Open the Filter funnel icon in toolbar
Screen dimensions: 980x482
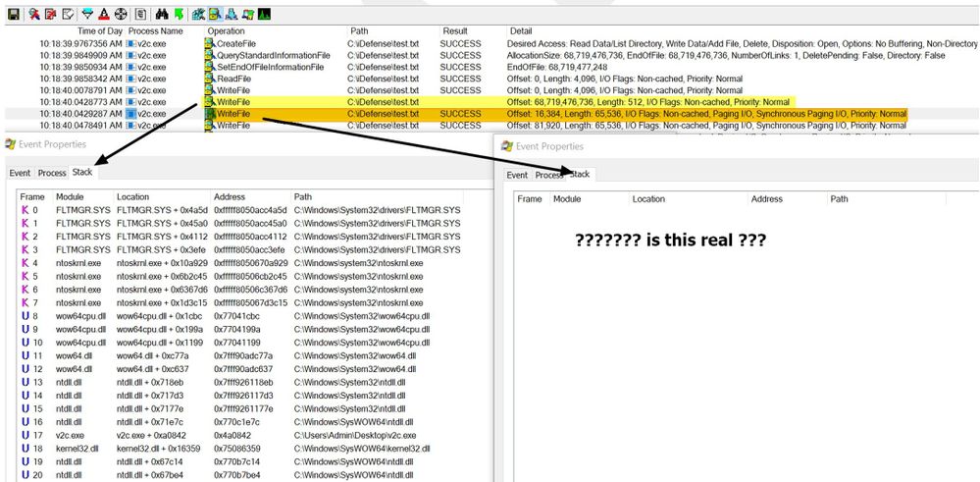(87, 14)
